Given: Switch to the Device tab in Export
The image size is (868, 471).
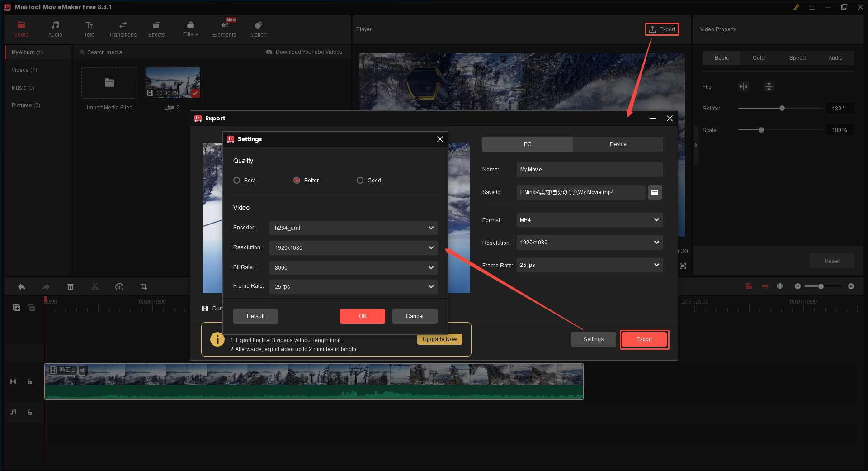Looking at the screenshot, I should tap(618, 144).
